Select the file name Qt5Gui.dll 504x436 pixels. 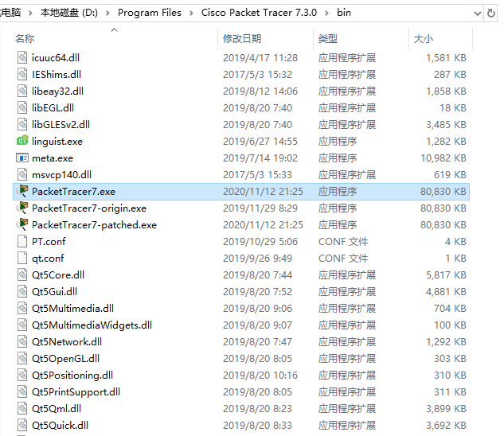[x=54, y=292]
